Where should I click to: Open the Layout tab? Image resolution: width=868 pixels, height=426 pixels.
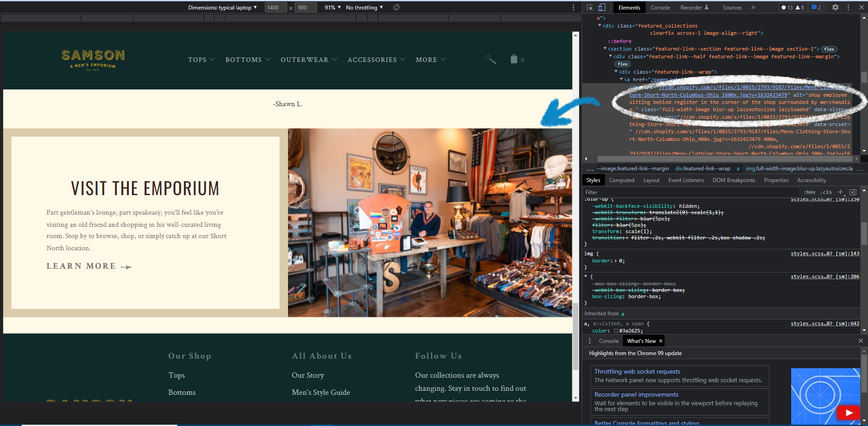click(651, 180)
